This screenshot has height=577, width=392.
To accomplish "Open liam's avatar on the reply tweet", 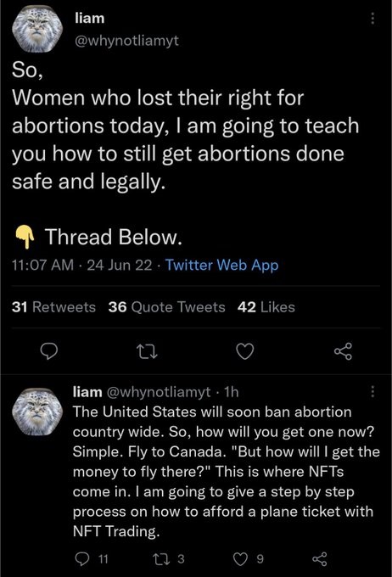I will [36, 410].
